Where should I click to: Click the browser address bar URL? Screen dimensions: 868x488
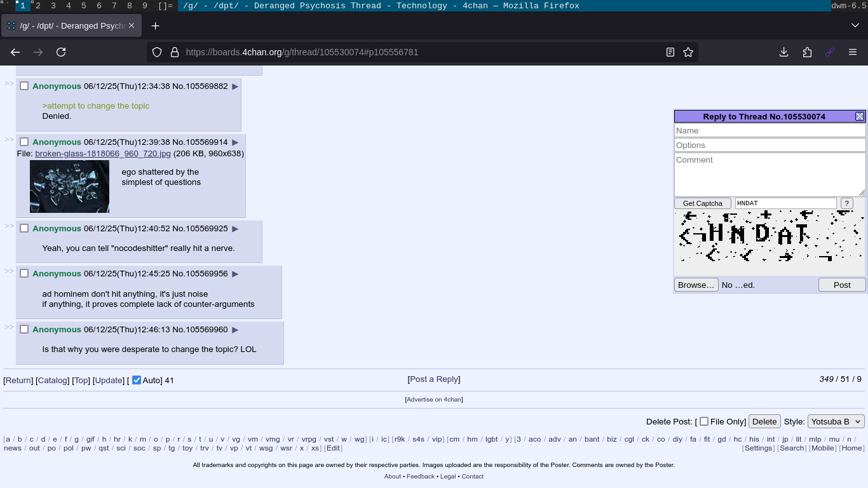[302, 52]
